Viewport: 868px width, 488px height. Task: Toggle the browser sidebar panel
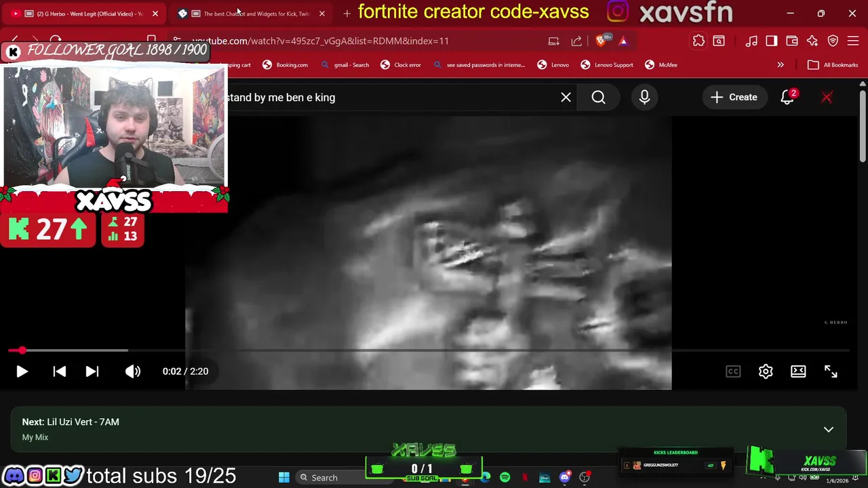coord(772,41)
